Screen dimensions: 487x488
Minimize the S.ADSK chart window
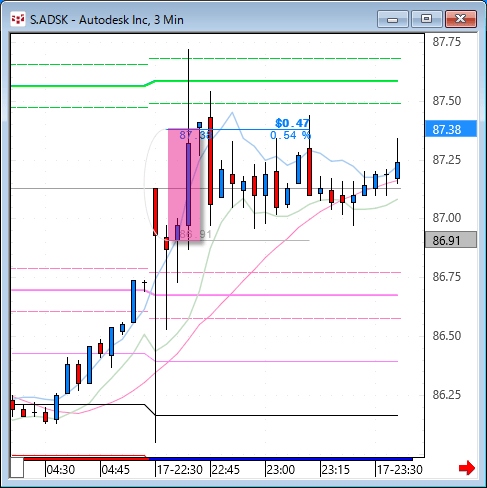coord(393,19)
